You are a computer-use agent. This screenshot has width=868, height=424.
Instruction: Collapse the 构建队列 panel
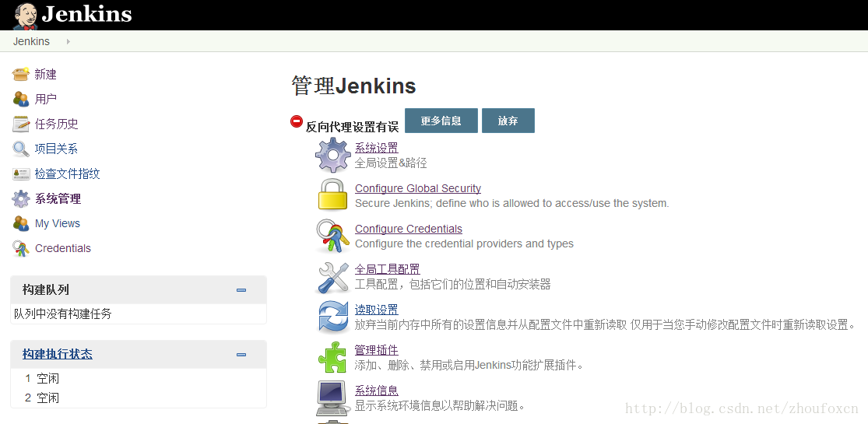tap(241, 290)
